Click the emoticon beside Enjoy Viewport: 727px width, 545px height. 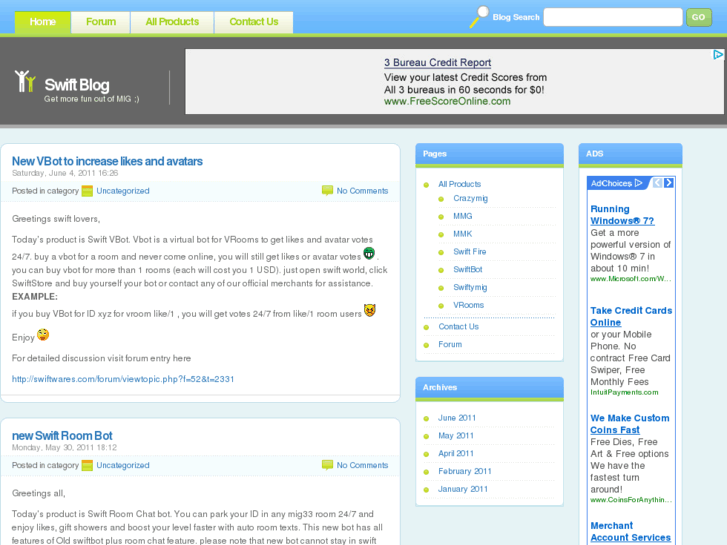(x=43, y=334)
